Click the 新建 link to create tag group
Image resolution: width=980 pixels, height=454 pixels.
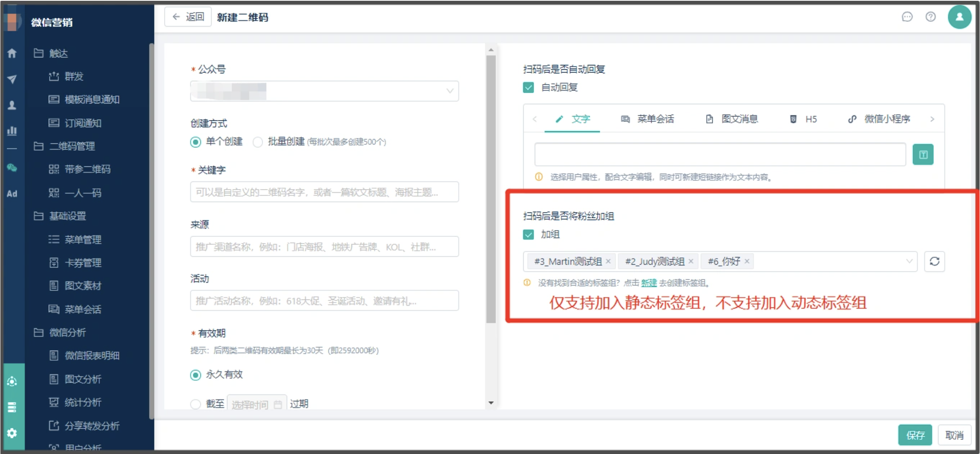649,283
